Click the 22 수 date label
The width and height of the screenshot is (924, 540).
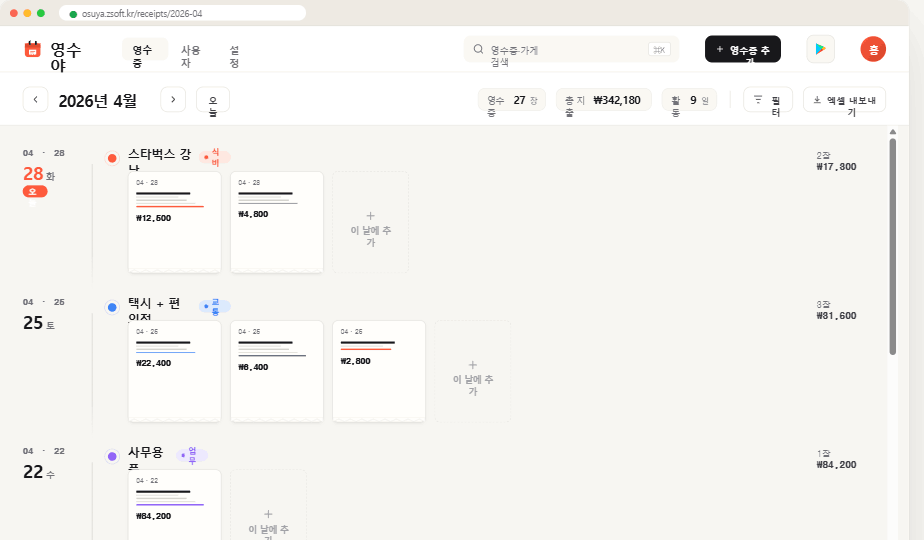[x=39, y=472]
